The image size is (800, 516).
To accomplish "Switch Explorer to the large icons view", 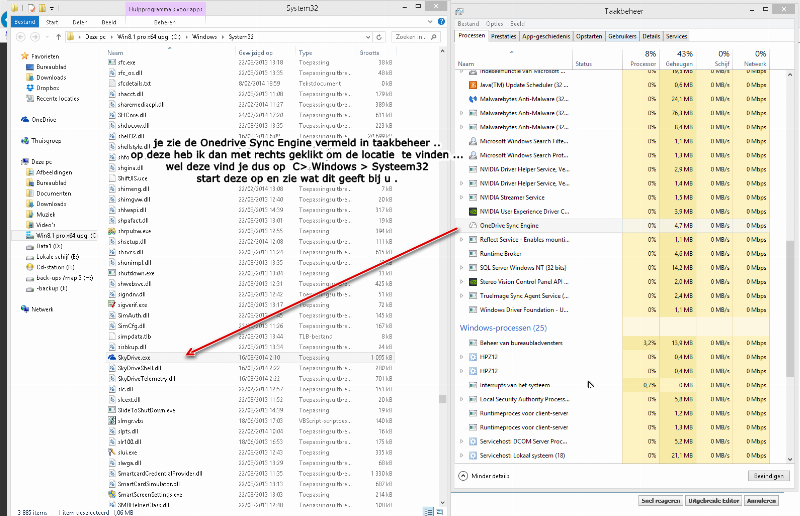I will (x=440, y=511).
